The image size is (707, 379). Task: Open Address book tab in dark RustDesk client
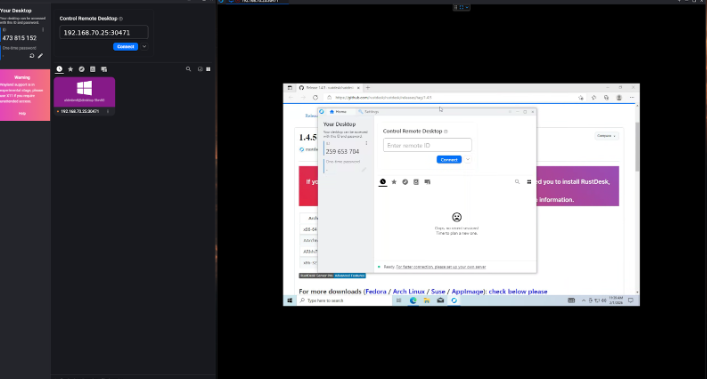tap(92, 69)
